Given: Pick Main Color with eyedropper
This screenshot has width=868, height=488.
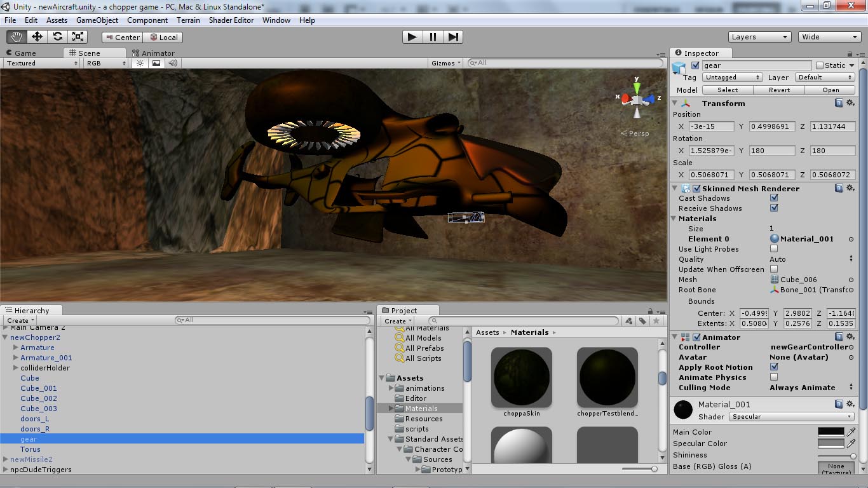Looking at the screenshot, I should pos(851,432).
